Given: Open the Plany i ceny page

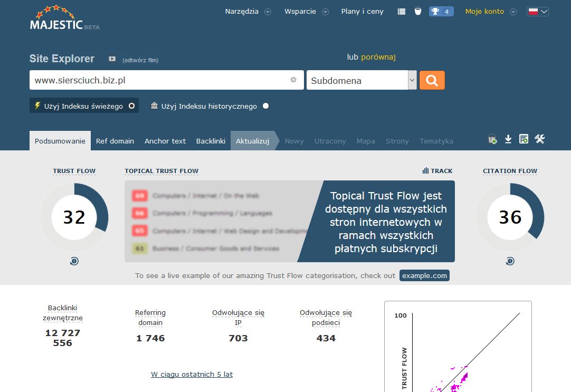Looking at the screenshot, I should (363, 12).
